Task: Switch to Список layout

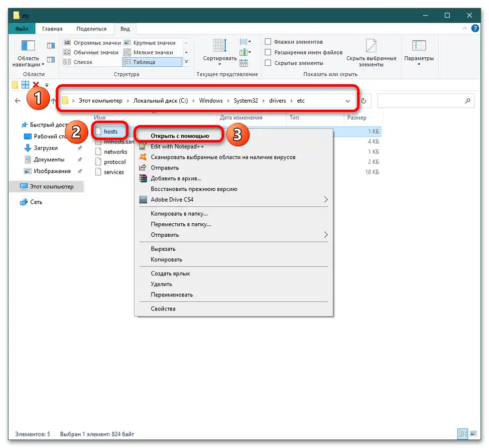Action: 78,62
